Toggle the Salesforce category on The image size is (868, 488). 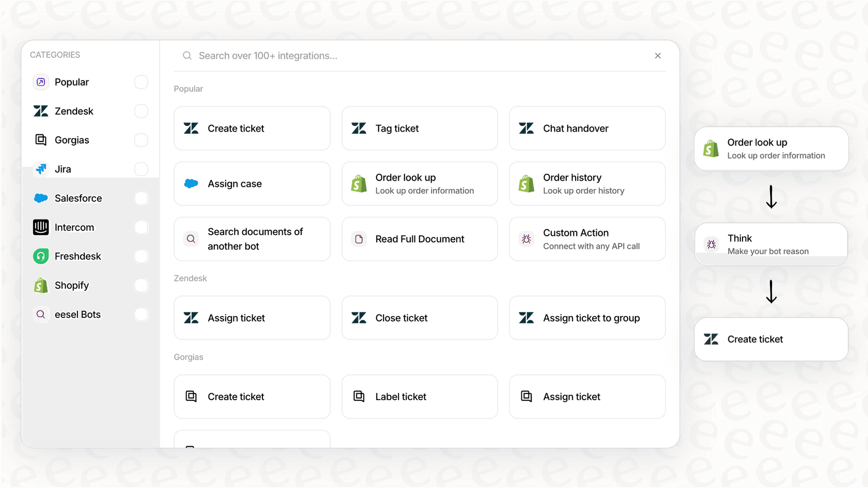tap(141, 198)
